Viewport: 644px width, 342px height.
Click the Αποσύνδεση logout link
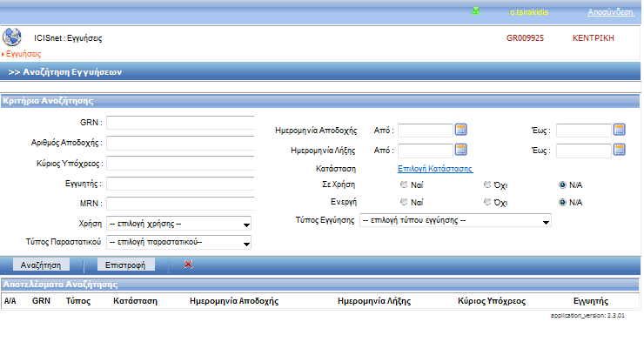611,12
